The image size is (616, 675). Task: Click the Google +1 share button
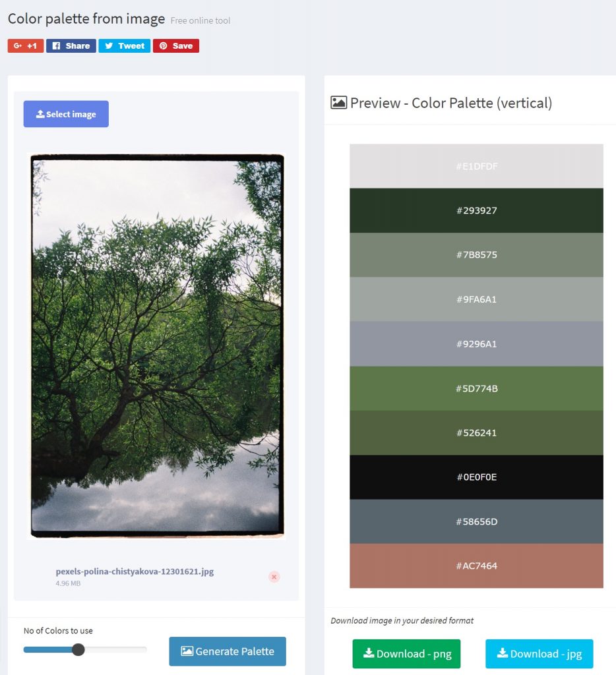tap(26, 45)
